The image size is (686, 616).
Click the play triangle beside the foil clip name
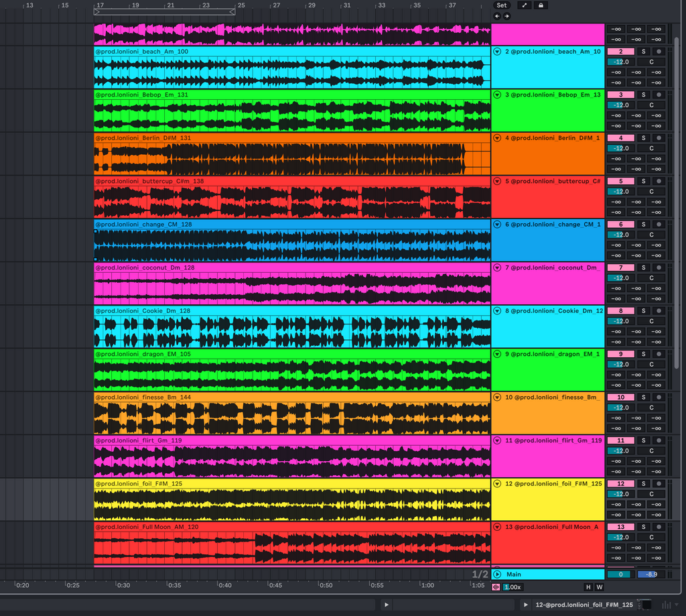point(526,605)
